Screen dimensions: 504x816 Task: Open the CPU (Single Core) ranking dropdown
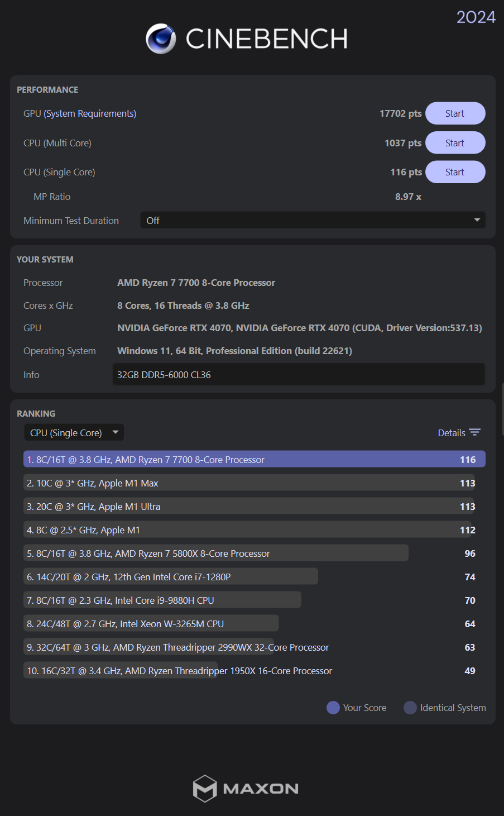click(x=74, y=433)
